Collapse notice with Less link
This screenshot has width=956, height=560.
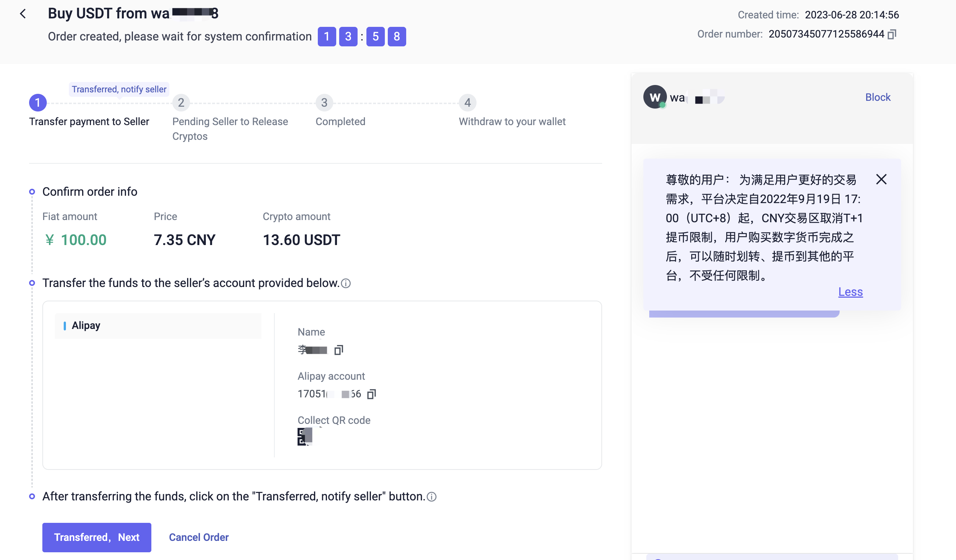coord(850,291)
